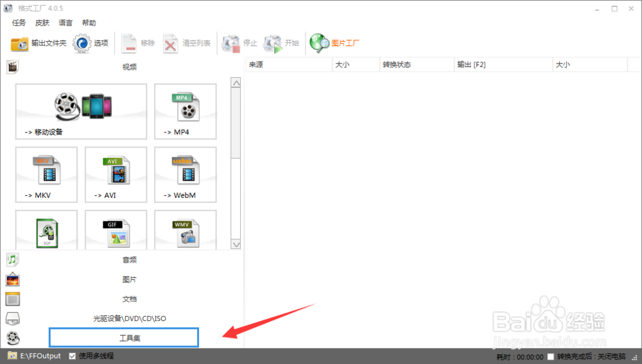Click the Audio music-note category icon
Screen dimensions: 642x364
point(13,259)
